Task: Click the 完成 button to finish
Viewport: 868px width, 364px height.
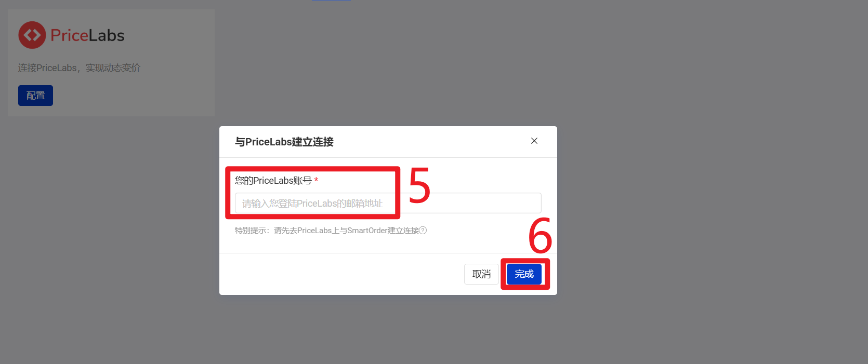Action: click(x=524, y=274)
